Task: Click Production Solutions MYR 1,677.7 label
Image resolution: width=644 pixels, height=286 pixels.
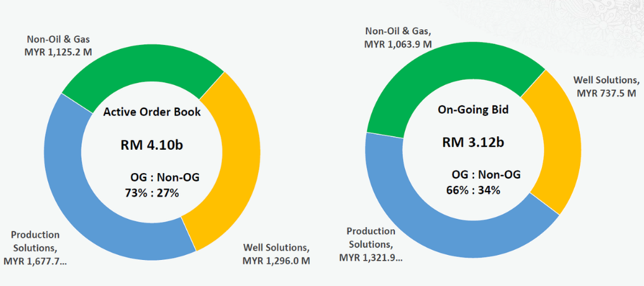Action: tap(35, 248)
